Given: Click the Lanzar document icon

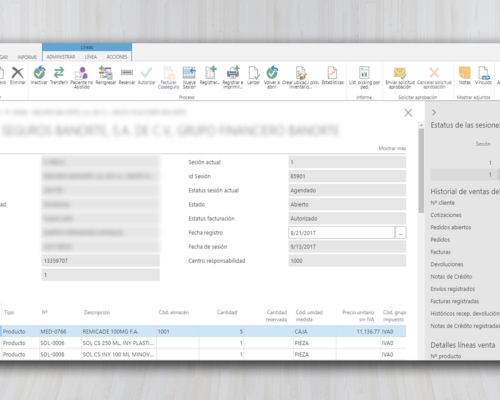Looking at the screenshot, I should (254, 72).
